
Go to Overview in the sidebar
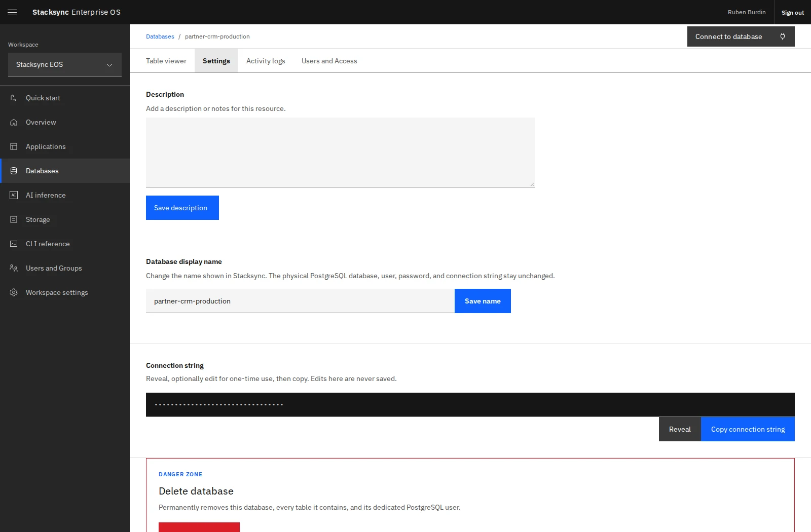point(65,122)
